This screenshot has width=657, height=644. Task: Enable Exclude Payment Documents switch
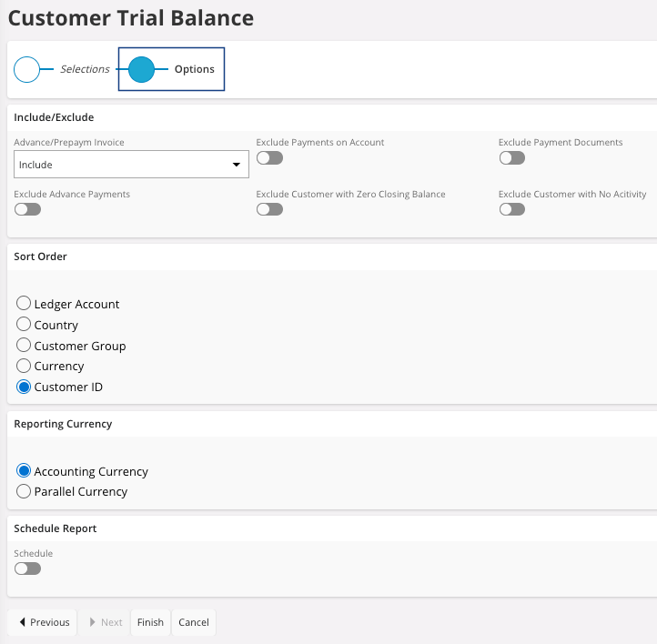tap(511, 158)
